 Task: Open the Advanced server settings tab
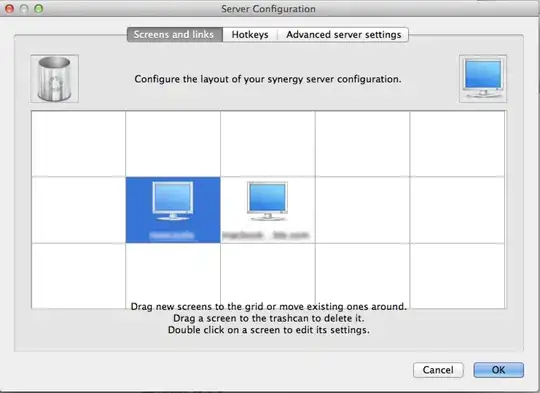(343, 34)
